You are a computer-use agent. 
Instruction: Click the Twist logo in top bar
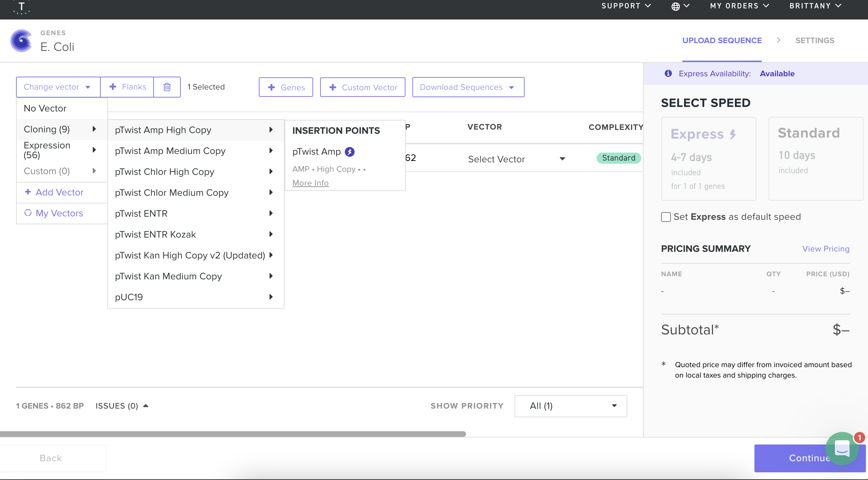click(22, 7)
